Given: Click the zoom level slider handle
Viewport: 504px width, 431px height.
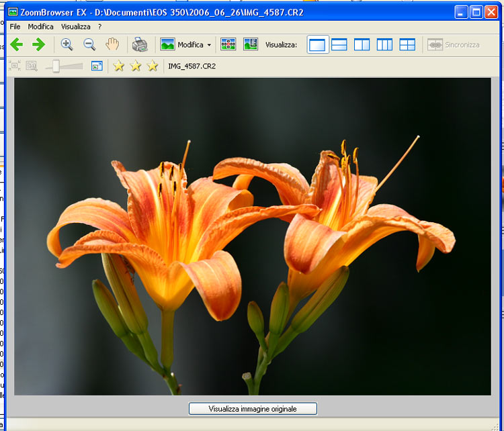Looking at the screenshot, I should 56,66.
